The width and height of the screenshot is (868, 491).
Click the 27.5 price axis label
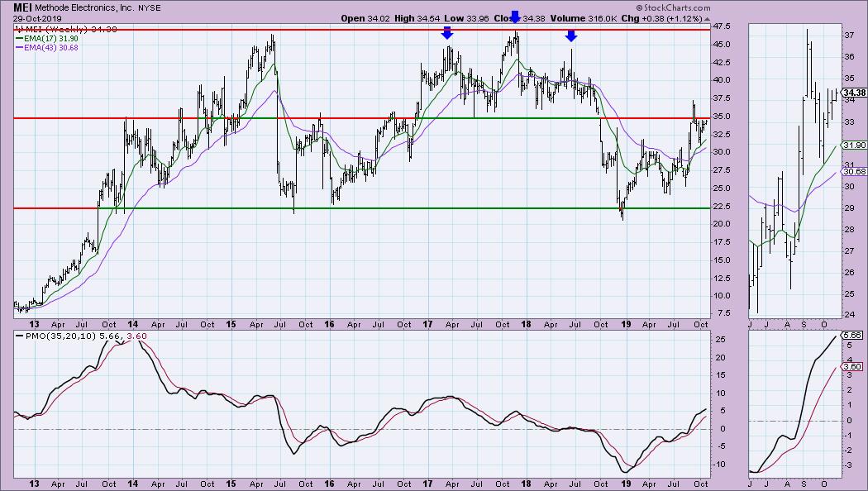[722, 170]
